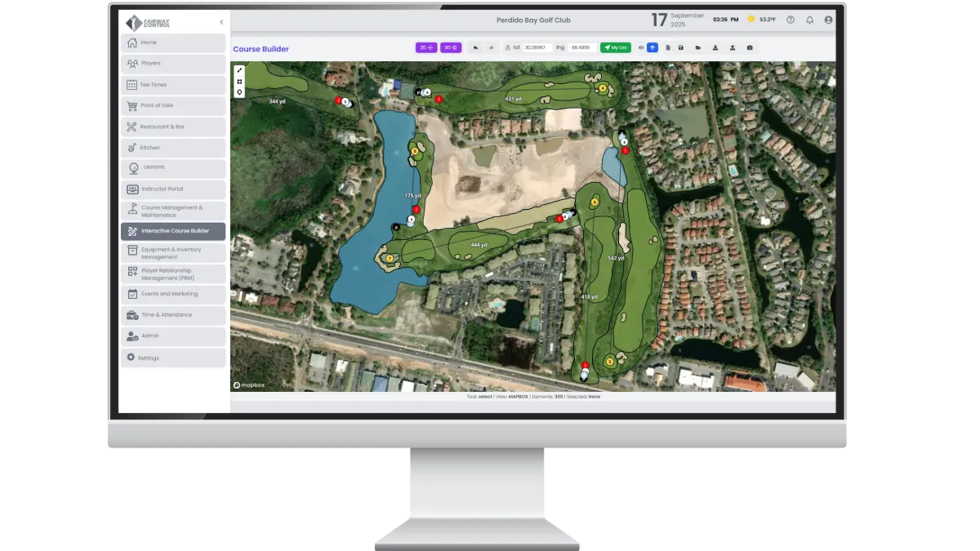Select the polygon draw tool on map
The width and height of the screenshot is (980, 551).
pyautogui.click(x=239, y=82)
